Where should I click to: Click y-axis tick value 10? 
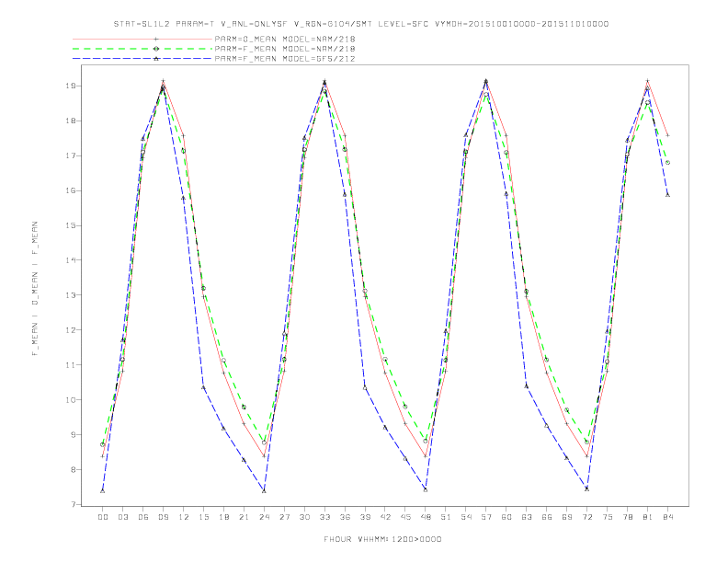71,399
